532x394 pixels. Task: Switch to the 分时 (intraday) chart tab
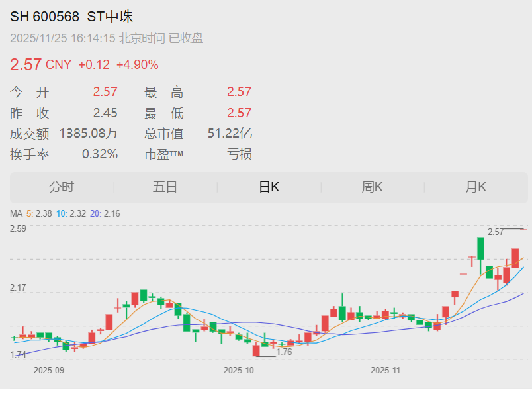(x=63, y=187)
